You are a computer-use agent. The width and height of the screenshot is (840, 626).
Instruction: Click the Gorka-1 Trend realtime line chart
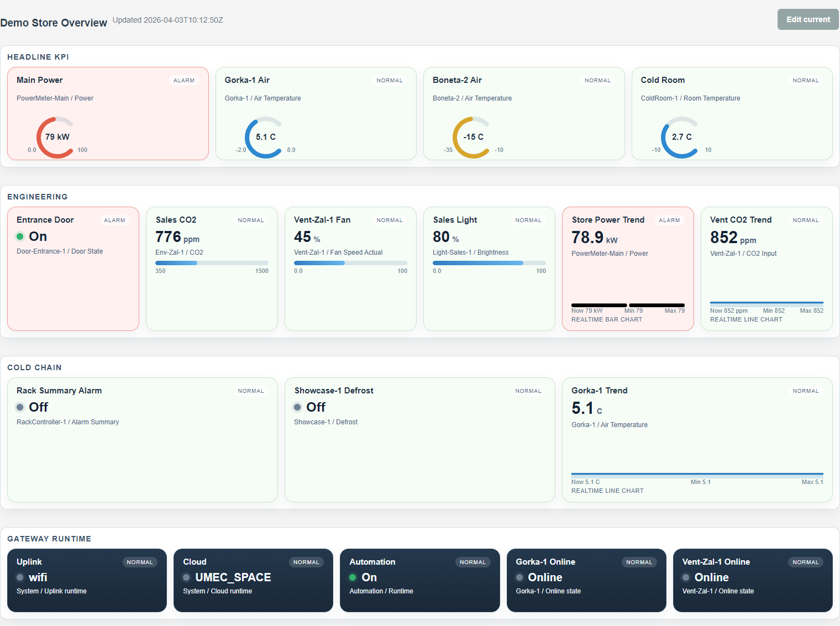pos(697,474)
